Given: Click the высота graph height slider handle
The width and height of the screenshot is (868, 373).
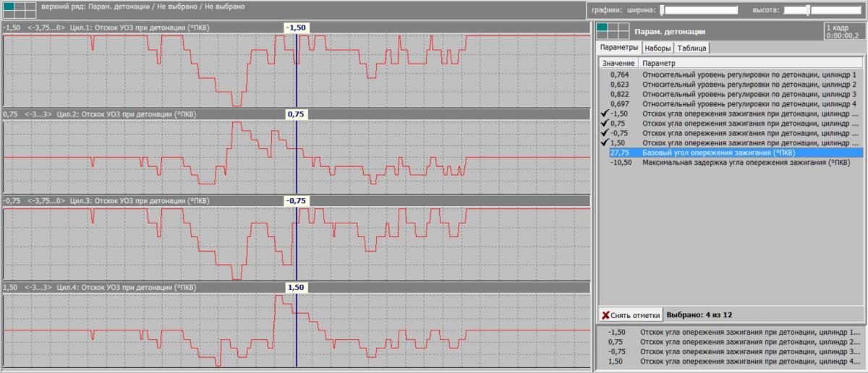Looking at the screenshot, I should click(x=807, y=10).
